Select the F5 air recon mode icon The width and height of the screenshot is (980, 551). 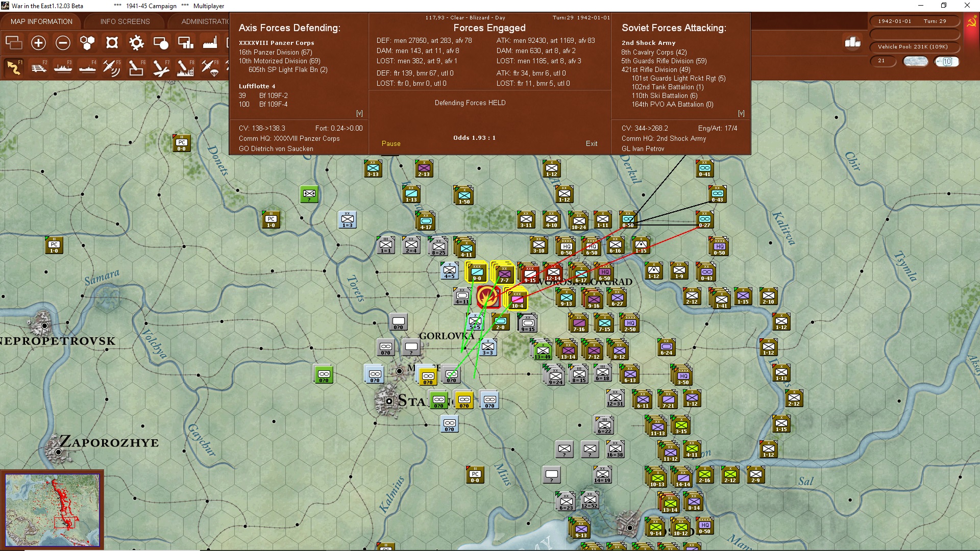tap(112, 67)
